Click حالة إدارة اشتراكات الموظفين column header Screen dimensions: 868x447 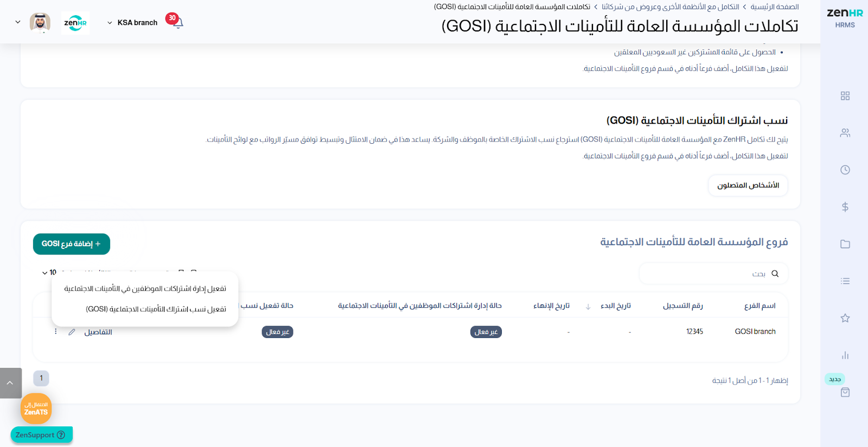(x=420, y=306)
